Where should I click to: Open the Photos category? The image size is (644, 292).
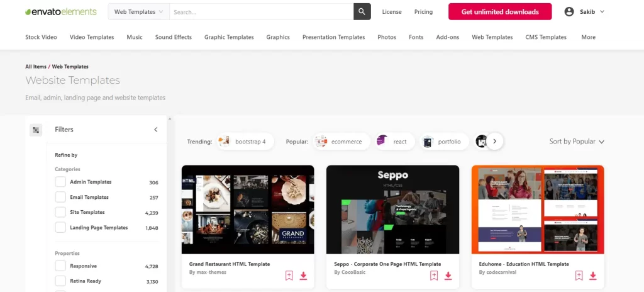[387, 37]
